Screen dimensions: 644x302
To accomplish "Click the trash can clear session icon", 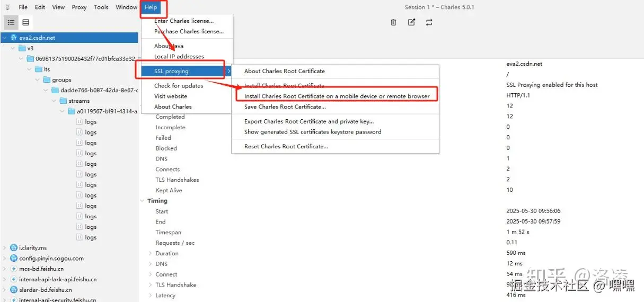I will (393, 22).
